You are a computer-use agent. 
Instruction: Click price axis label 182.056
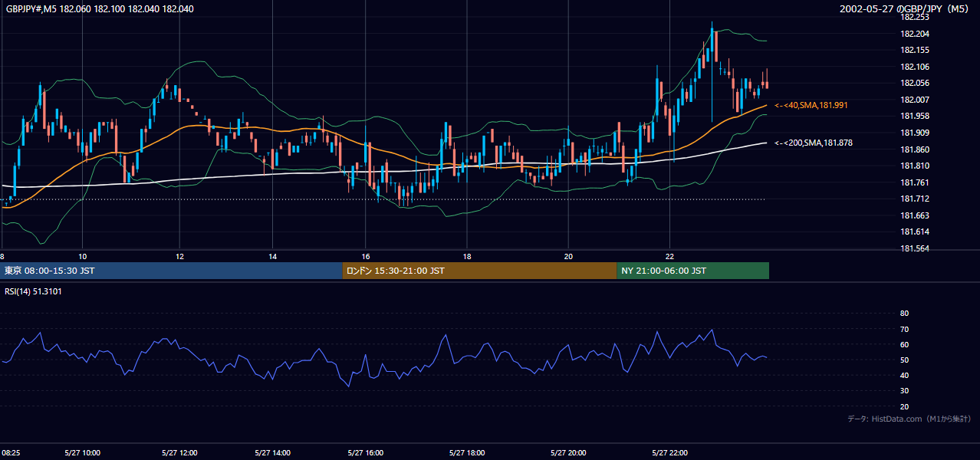914,83
